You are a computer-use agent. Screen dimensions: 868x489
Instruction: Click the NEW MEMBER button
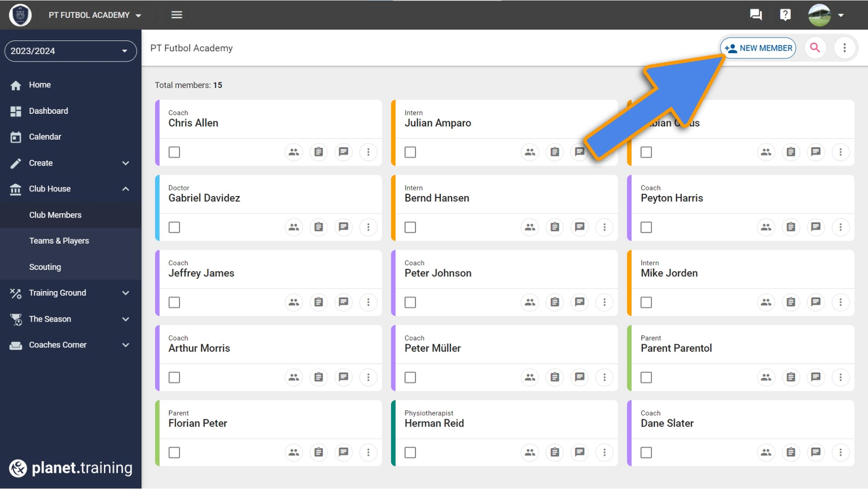[758, 48]
